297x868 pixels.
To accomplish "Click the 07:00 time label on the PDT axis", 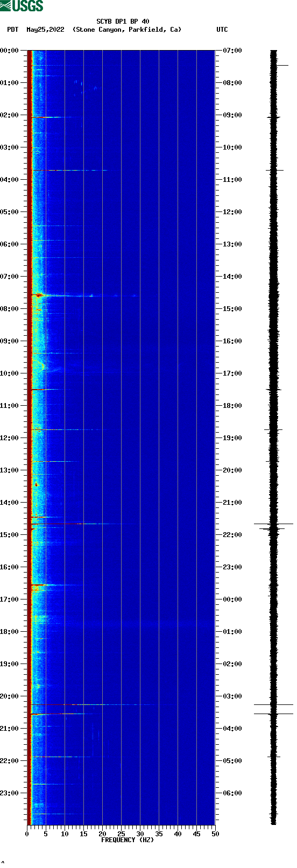I will [x=10, y=277].
